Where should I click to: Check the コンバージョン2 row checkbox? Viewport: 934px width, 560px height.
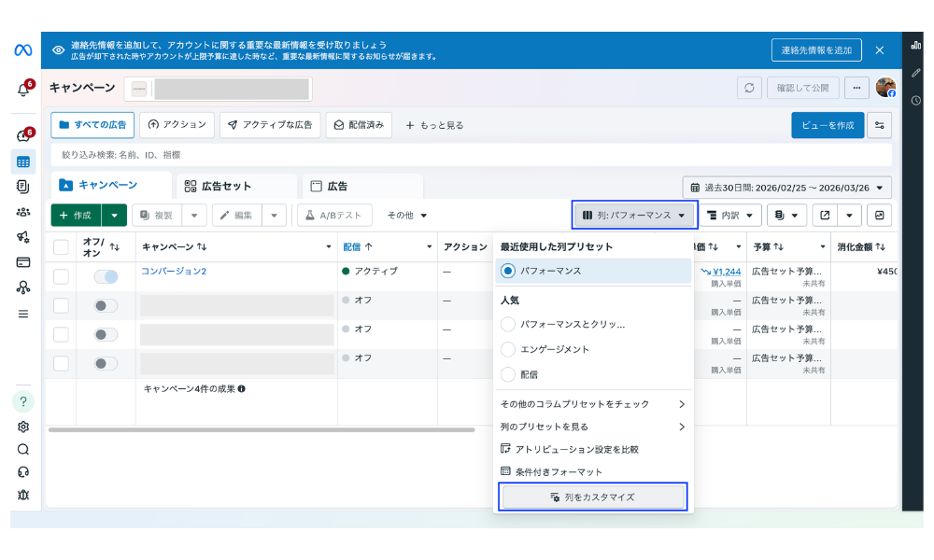pyautogui.click(x=61, y=276)
